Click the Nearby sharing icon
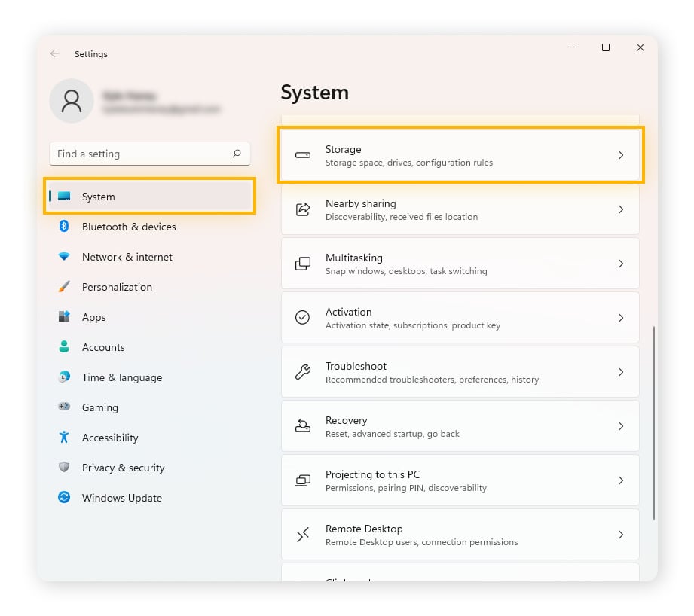The height and width of the screenshot is (616, 694). 303,209
